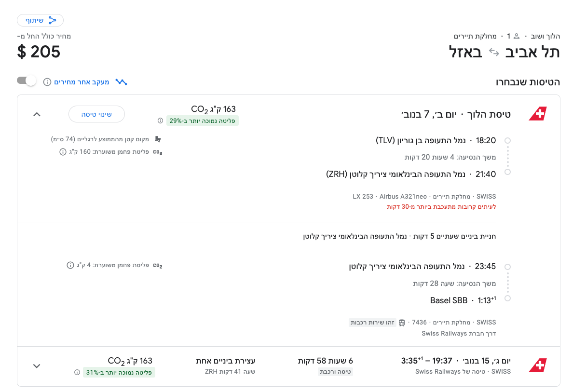Image resolution: width=572 pixels, height=392 pixels.
Task: Click the SWISS airline logo on the outbound flight
Action: tap(539, 114)
